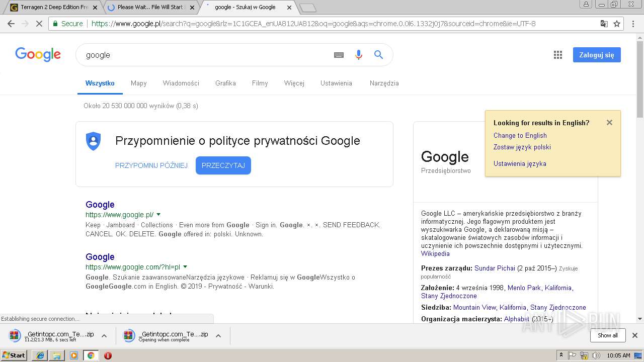Click the Alphabet link
This screenshot has height=362, width=644.
[517, 319]
